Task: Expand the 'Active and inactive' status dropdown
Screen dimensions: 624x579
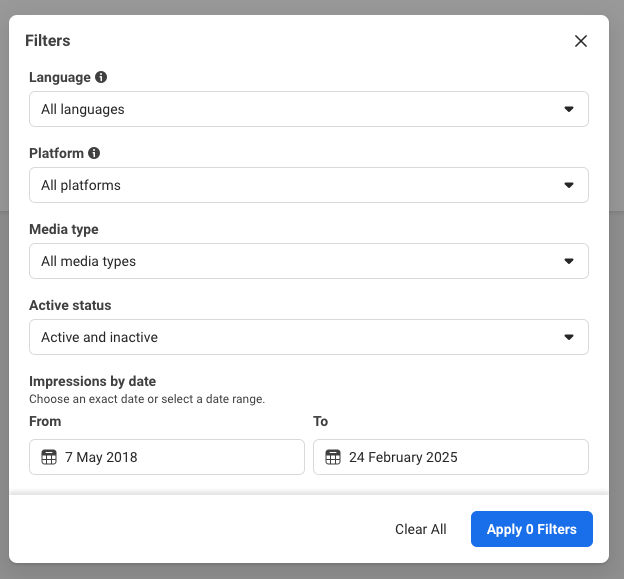Action: coord(309,337)
